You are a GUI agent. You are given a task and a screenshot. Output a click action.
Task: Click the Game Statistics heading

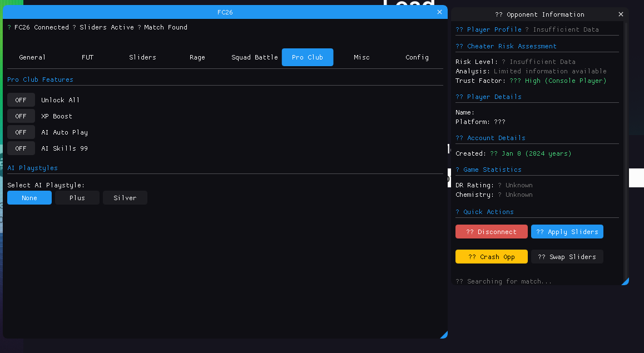[489, 170]
